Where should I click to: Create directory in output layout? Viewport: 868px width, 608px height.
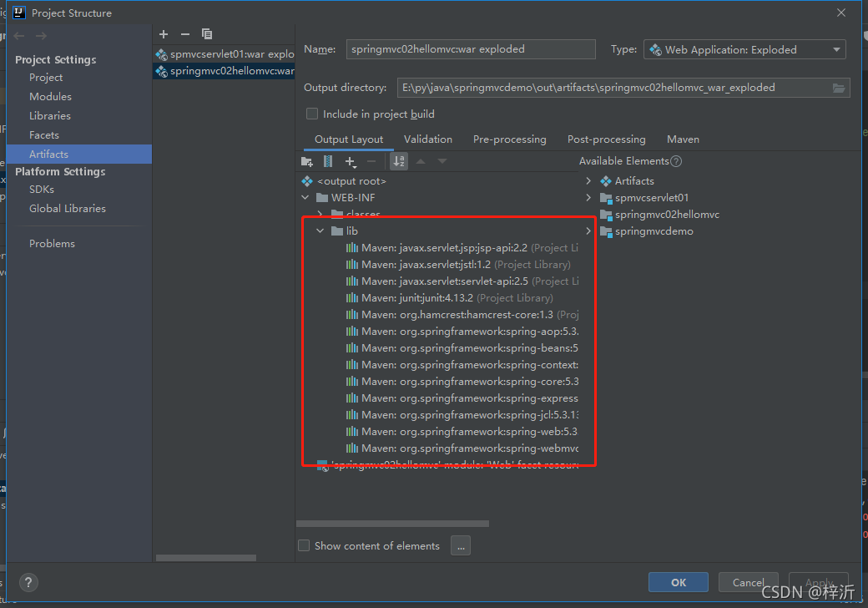(x=306, y=162)
